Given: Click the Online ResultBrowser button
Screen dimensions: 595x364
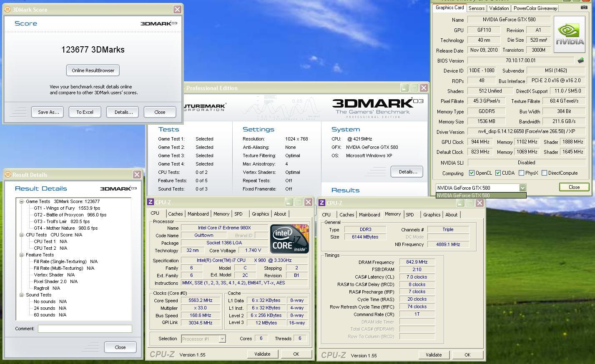Looking at the screenshot, I should point(93,70).
